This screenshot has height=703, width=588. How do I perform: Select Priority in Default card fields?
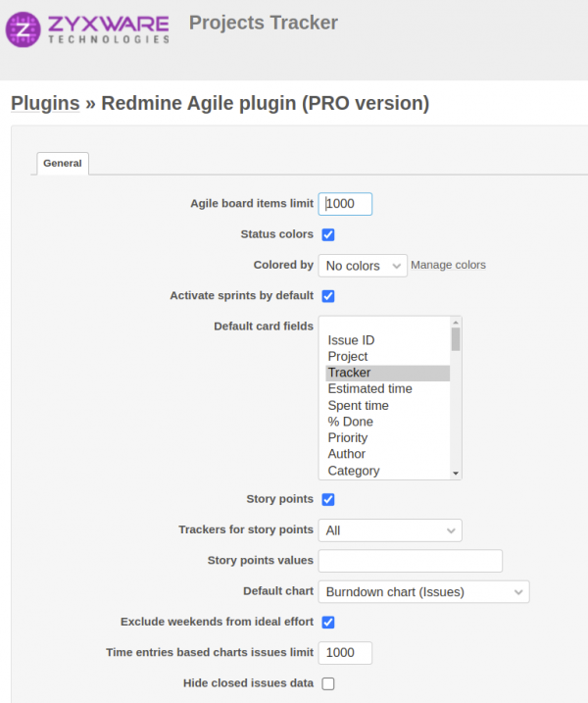coord(348,438)
